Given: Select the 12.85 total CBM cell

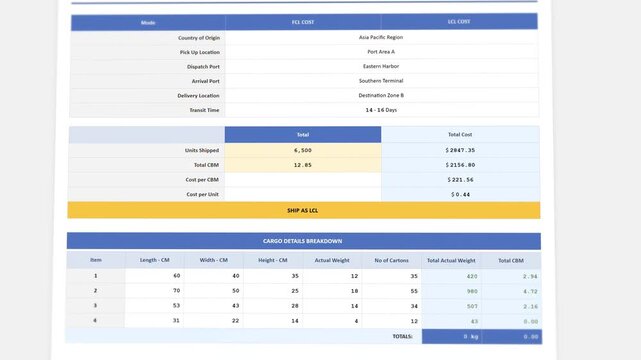Looking at the screenshot, I should pos(303,165).
